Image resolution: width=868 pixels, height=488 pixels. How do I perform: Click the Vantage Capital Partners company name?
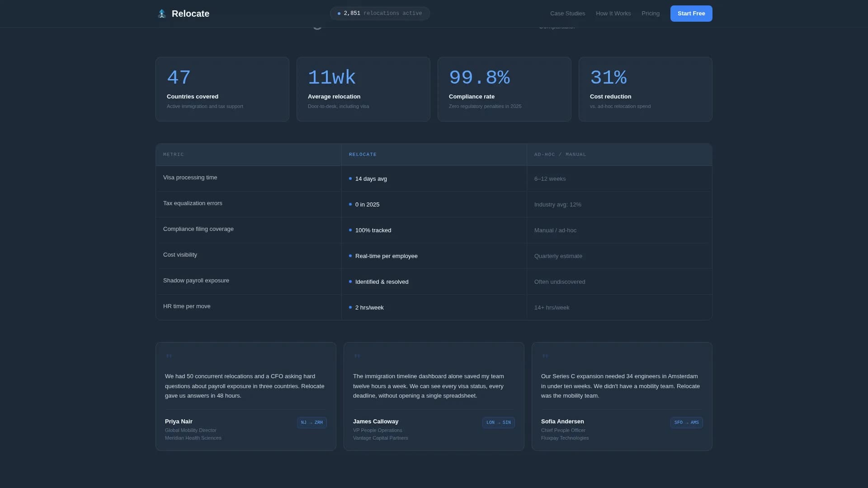click(380, 438)
